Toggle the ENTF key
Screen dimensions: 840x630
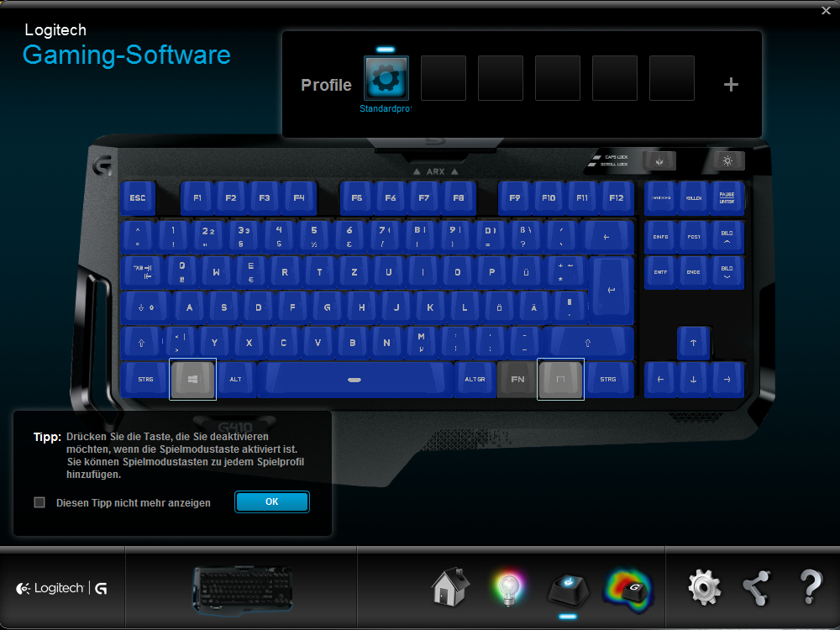click(x=660, y=272)
